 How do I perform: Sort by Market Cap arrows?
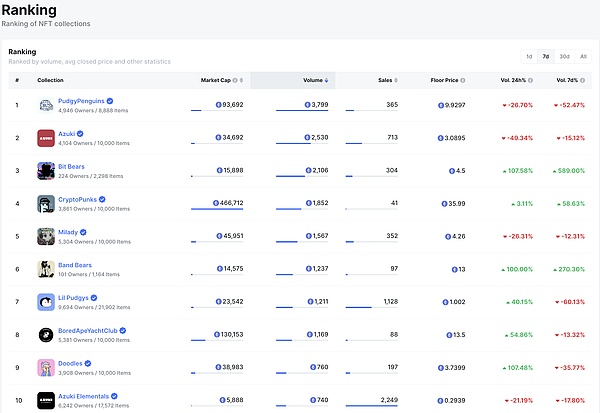coord(241,80)
